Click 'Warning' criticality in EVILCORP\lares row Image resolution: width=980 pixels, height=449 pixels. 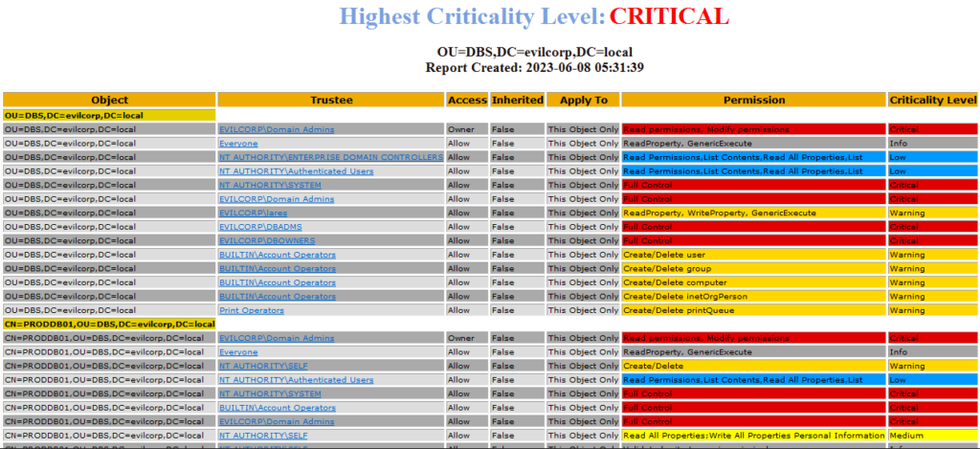[933, 213]
